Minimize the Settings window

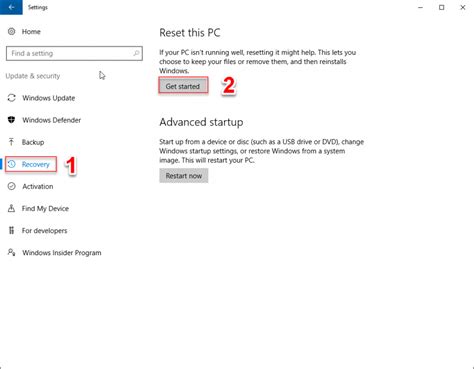(421, 7)
